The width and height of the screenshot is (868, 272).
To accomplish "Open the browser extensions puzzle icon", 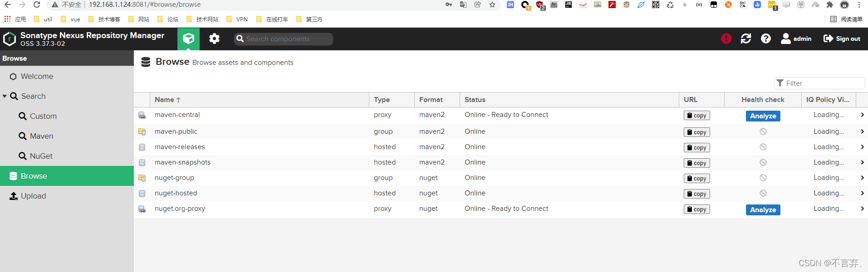I will (x=830, y=5).
